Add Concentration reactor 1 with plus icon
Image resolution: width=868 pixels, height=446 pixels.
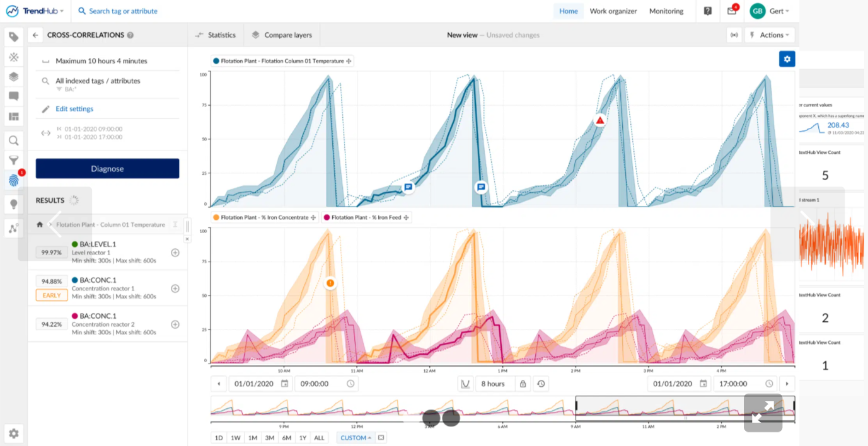[175, 289]
